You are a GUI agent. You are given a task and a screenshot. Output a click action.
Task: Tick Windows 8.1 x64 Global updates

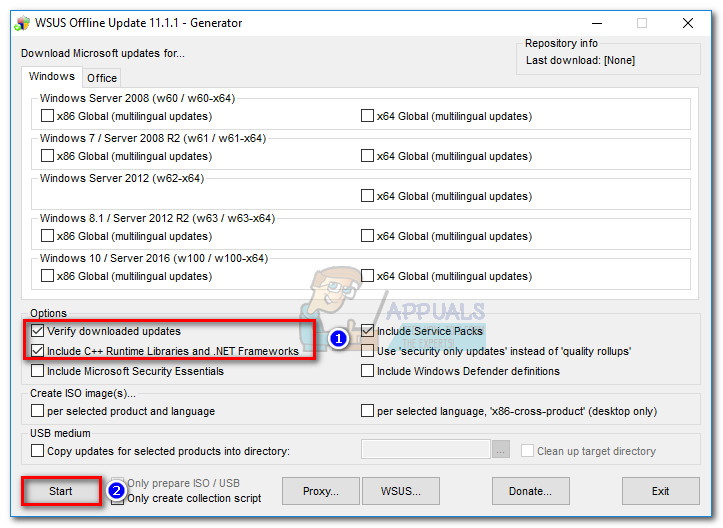[367, 236]
